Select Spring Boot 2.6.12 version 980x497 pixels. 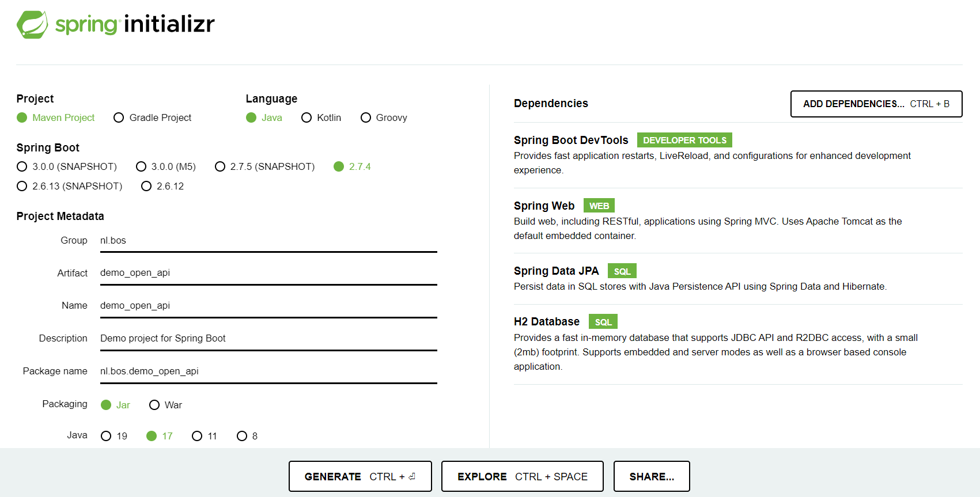click(x=146, y=187)
